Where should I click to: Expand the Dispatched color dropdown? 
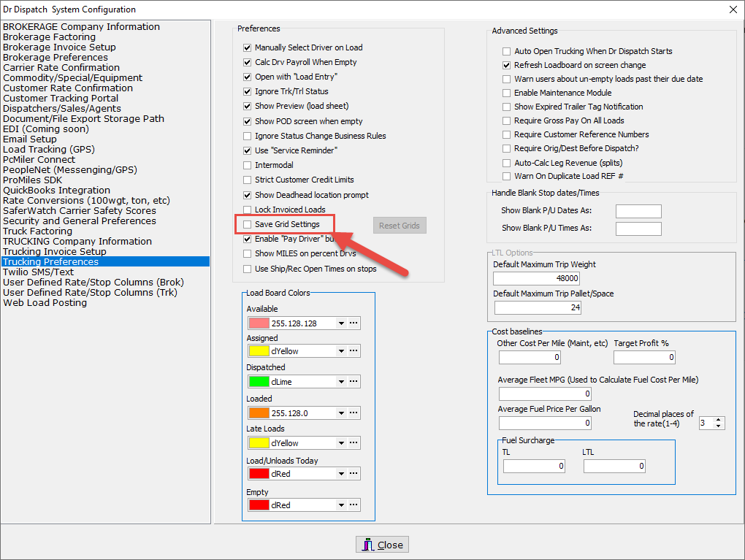coord(341,381)
